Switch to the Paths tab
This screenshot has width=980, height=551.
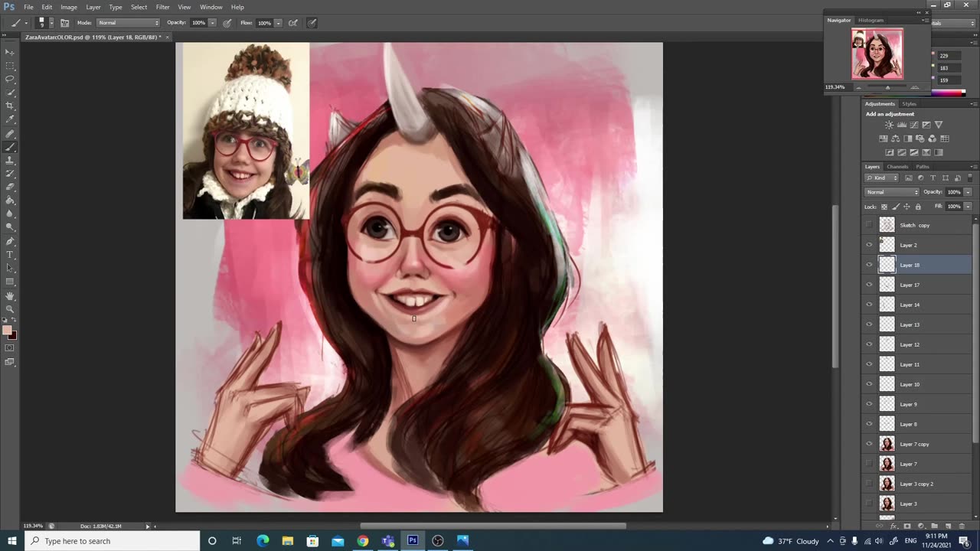click(923, 167)
